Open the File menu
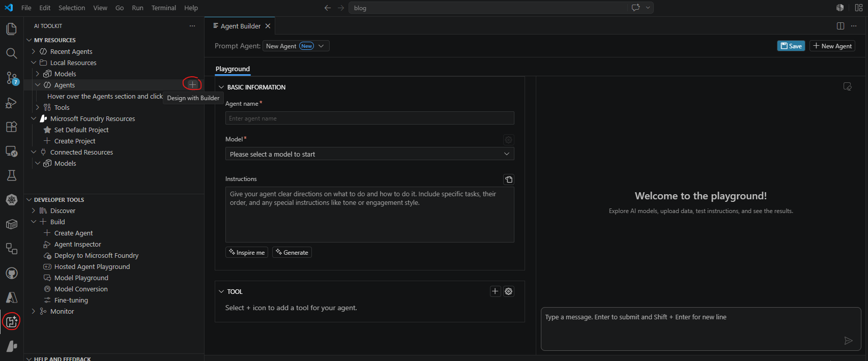Image resolution: width=868 pixels, height=361 pixels. pyautogui.click(x=26, y=8)
